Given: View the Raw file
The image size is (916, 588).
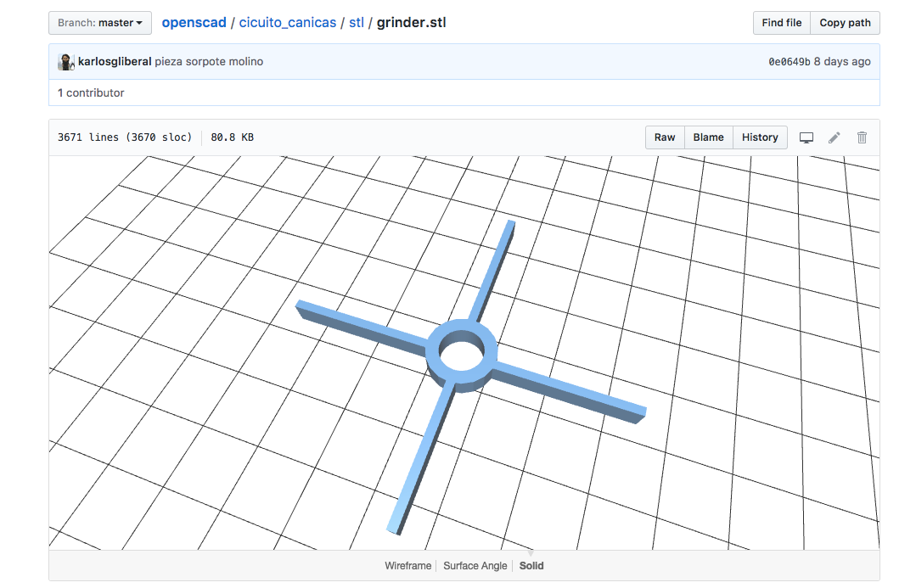Looking at the screenshot, I should (x=665, y=137).
